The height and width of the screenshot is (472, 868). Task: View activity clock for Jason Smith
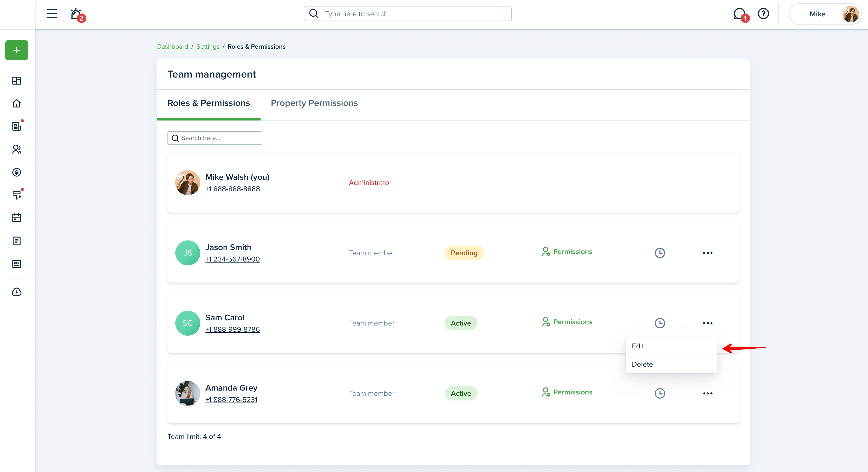tap(660, 253)
